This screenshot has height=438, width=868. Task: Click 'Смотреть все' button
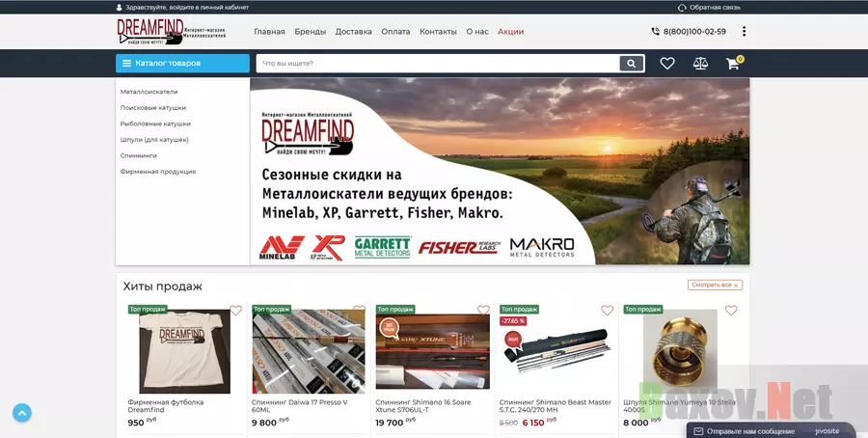[716, 286]
